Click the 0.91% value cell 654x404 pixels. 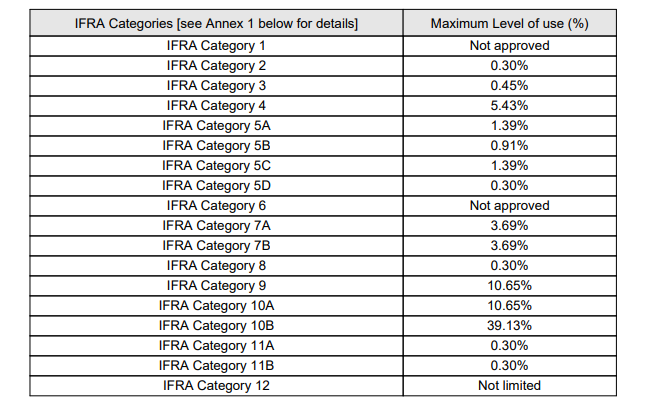(x=510, y=145)
